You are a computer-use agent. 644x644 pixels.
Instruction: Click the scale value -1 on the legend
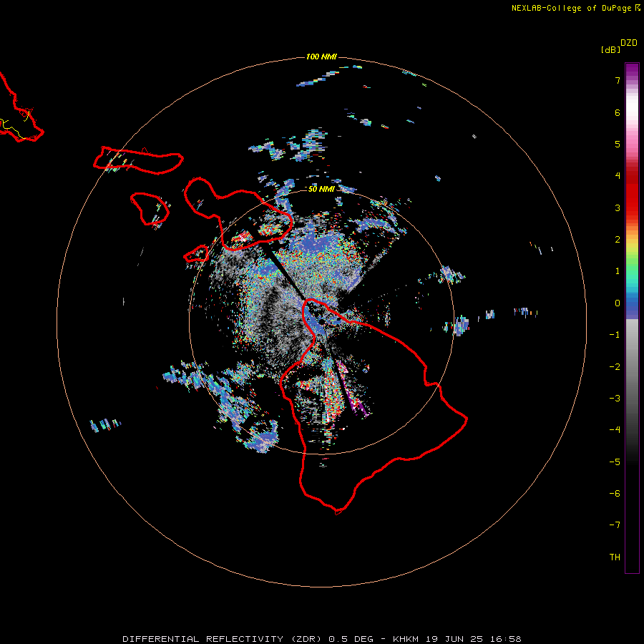615,335
